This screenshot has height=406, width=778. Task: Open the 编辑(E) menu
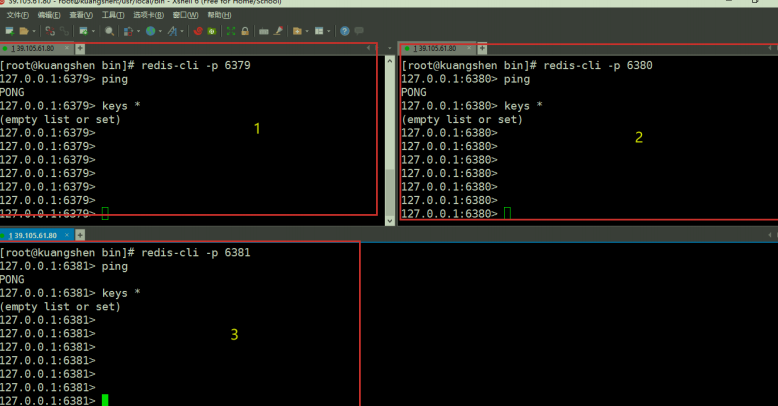point(49,15)
